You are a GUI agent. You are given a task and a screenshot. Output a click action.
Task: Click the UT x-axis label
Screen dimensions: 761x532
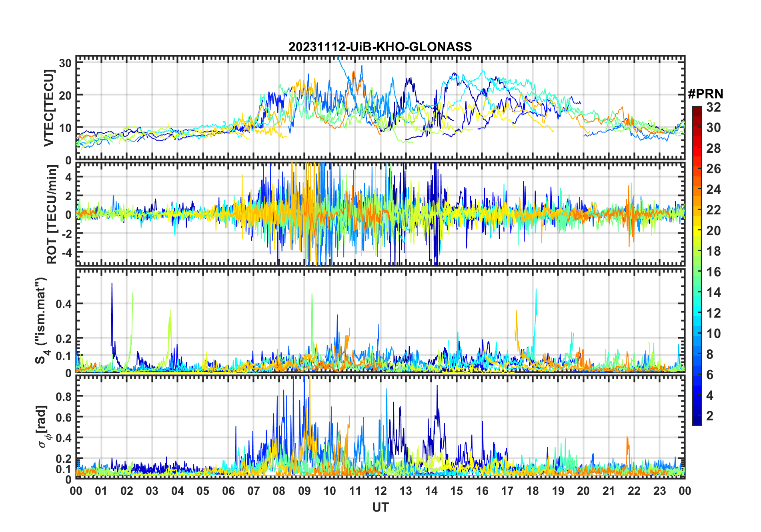click(x=380, y=507)
